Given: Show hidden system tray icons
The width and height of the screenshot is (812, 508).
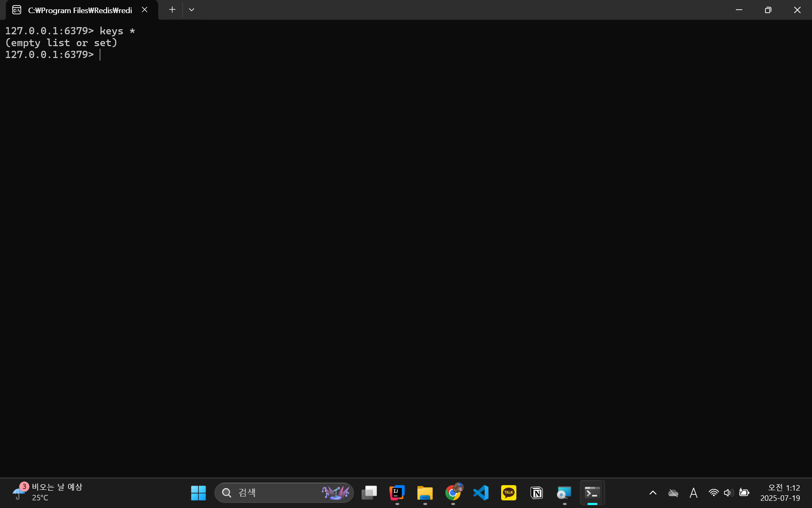Looking at the screenshot, I should pyautogui.click(x=653, y=493).
